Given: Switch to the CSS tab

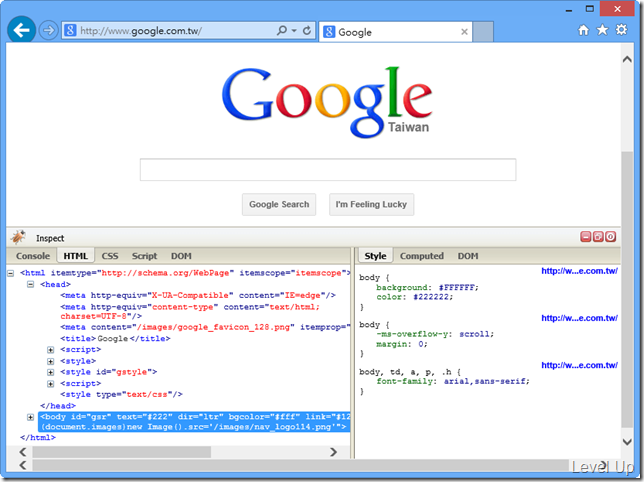Looking at the screenshot, I should [x=110, y=256].
